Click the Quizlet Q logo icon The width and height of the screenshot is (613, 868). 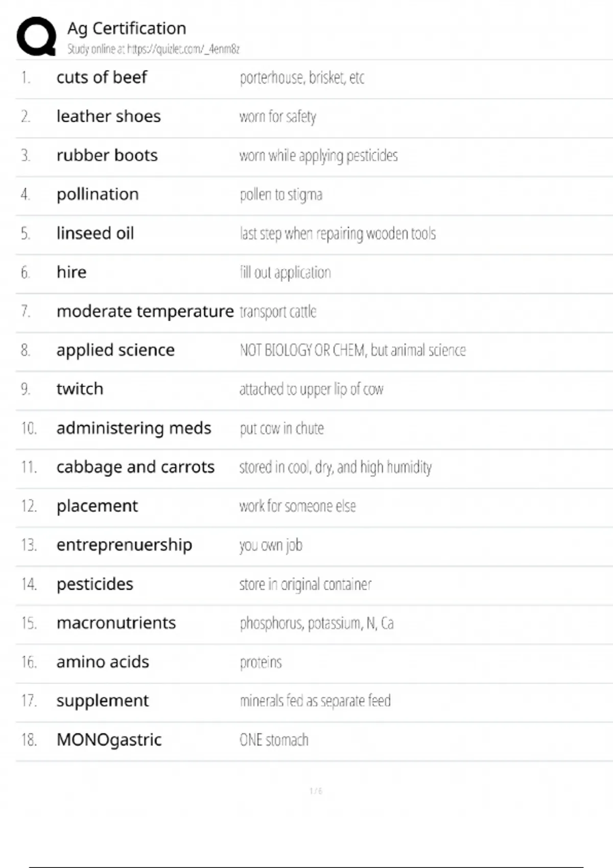click(36, 36)
